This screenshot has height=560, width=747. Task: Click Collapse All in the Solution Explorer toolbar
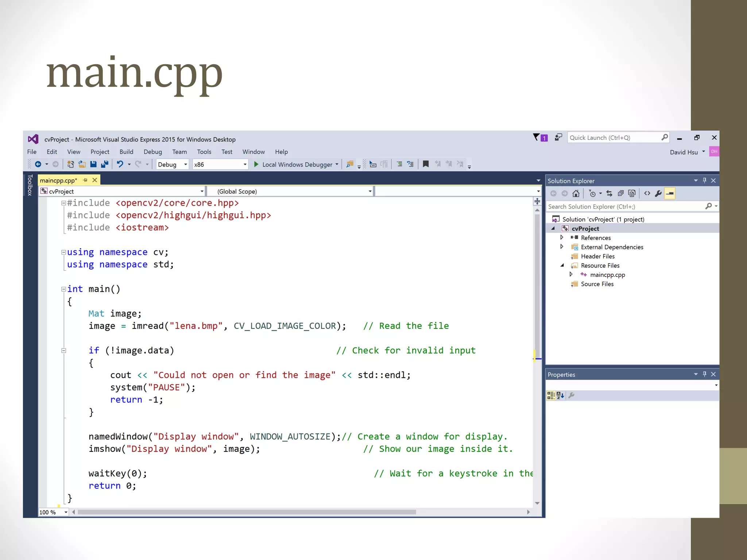(x=621, y=194)
